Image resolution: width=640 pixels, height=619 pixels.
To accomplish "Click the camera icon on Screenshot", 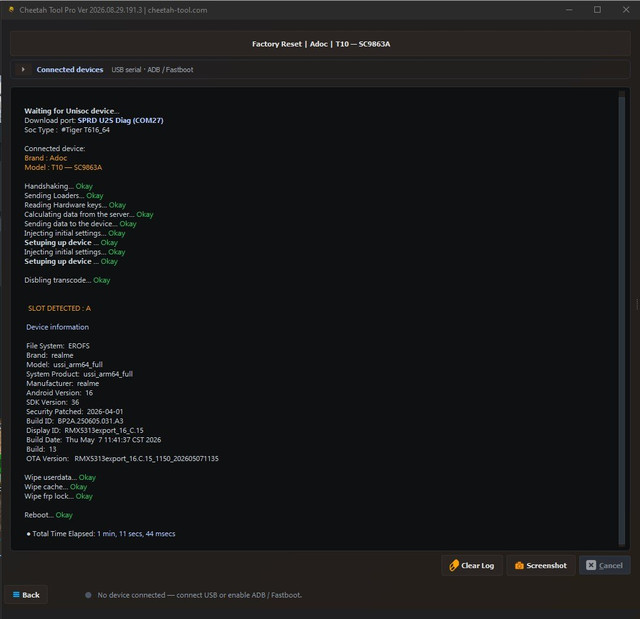I will pyautogui.click(x=519, y=566).
